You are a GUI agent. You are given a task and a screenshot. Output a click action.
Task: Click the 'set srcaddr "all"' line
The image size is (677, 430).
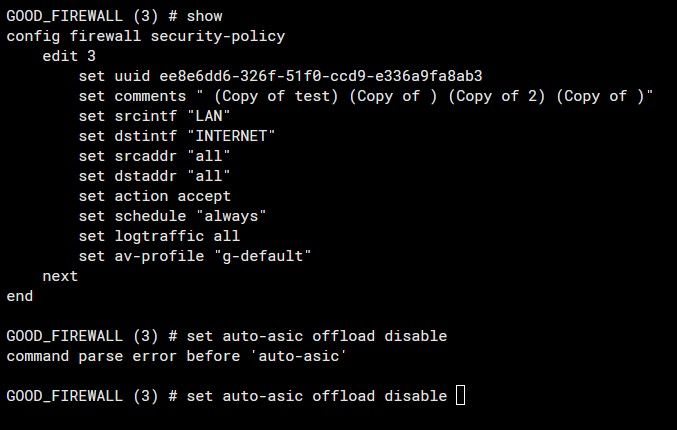click(154, 156)
